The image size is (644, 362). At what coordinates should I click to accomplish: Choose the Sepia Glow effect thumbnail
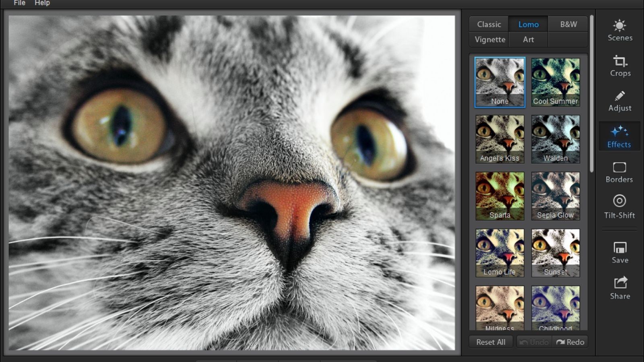pos(555,196)
